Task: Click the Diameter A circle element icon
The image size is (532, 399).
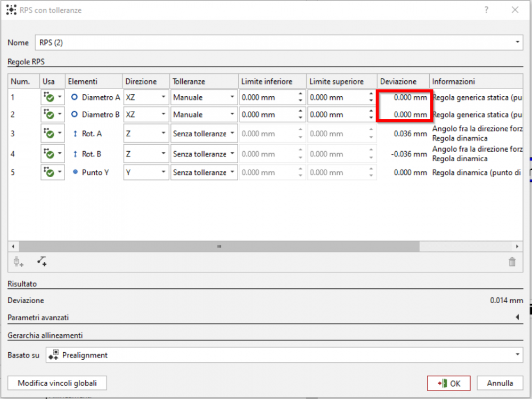Action: pyautogui.click(x=75, y=97)
